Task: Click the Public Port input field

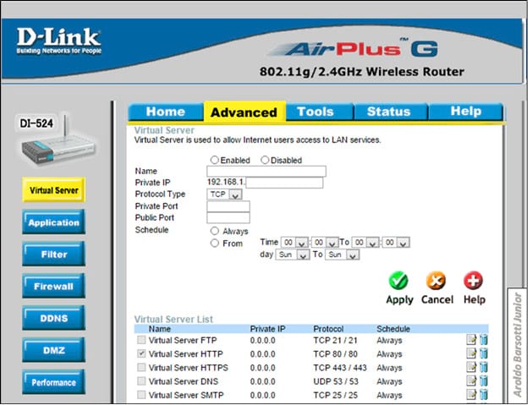Action: [228, 218]
